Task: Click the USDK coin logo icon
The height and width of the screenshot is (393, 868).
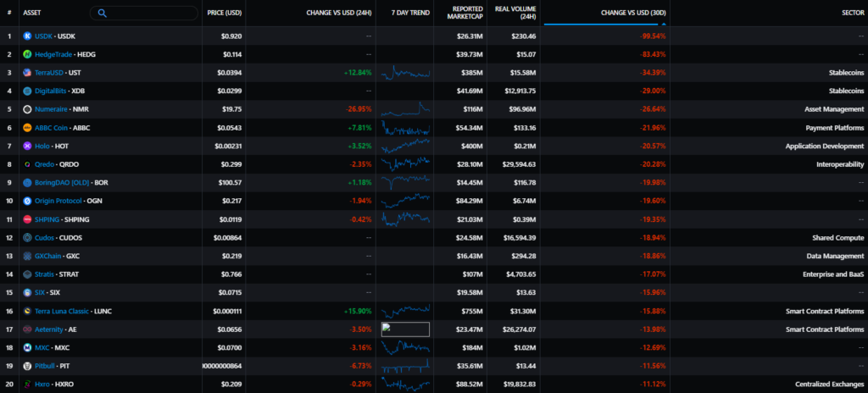Action: tap(27, 36)
